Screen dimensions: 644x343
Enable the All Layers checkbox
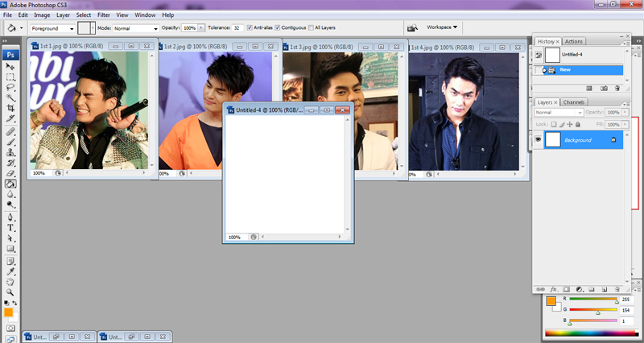pos(311,27)
